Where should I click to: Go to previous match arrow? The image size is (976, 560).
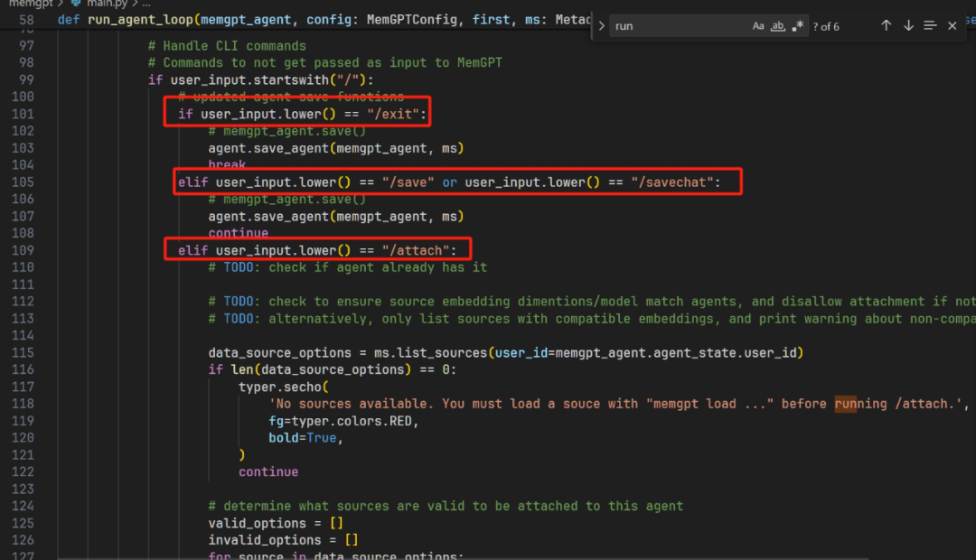[x=886, y=26]
